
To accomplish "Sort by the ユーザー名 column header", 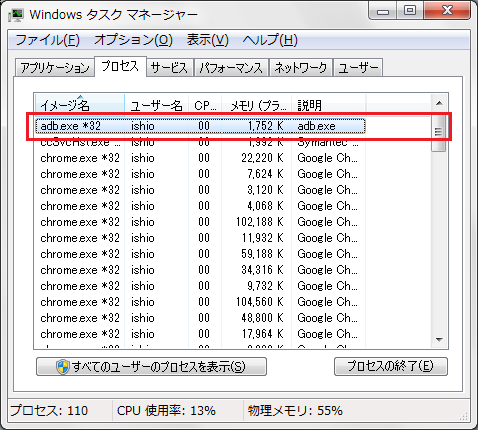I will coord(157,105).
